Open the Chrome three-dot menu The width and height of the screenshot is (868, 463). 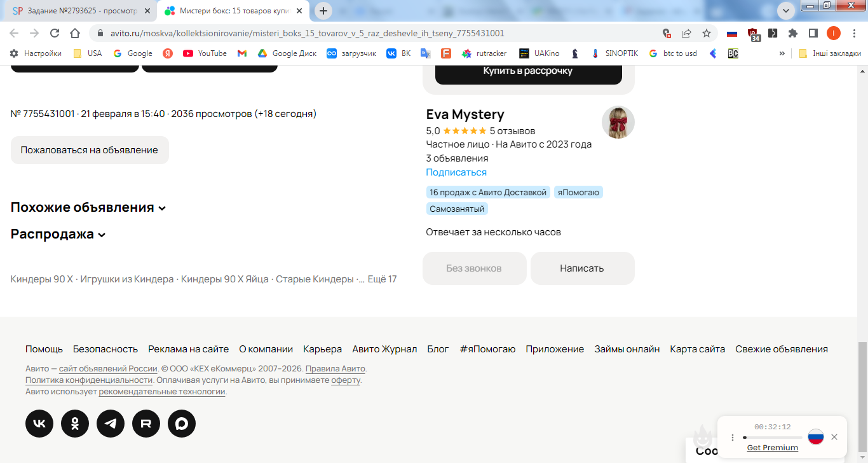click(854, 33)
